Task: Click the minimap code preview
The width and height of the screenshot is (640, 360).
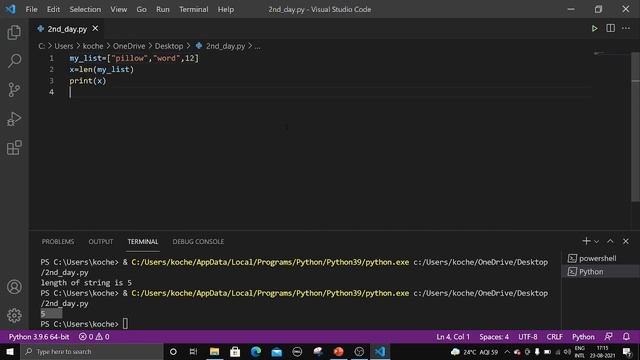Action: pos(599,53)
